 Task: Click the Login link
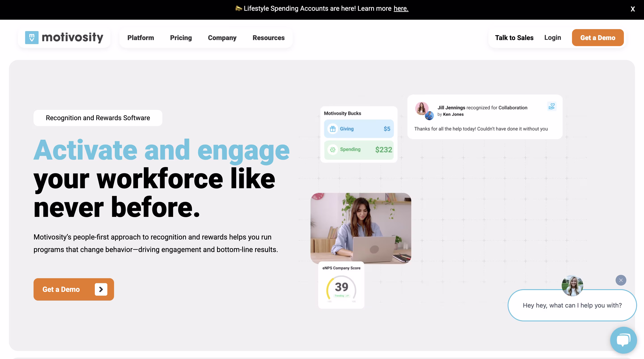point(553,38)
